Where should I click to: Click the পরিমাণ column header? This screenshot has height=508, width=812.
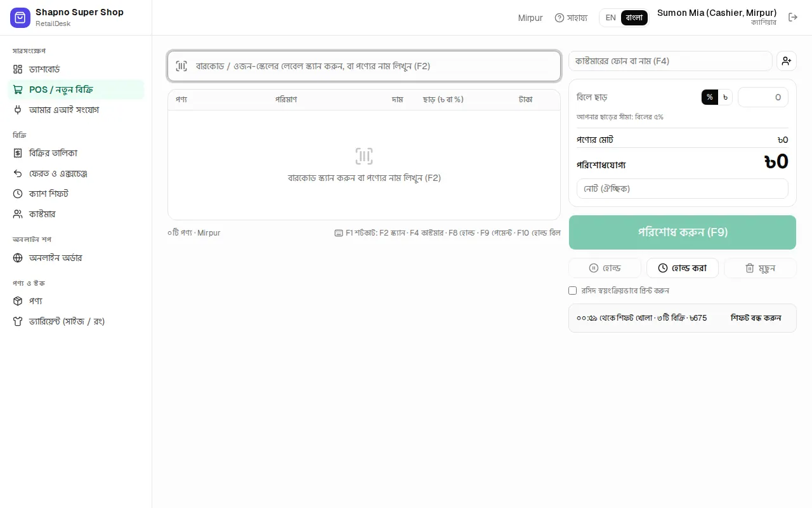click(x=286, y=100)
